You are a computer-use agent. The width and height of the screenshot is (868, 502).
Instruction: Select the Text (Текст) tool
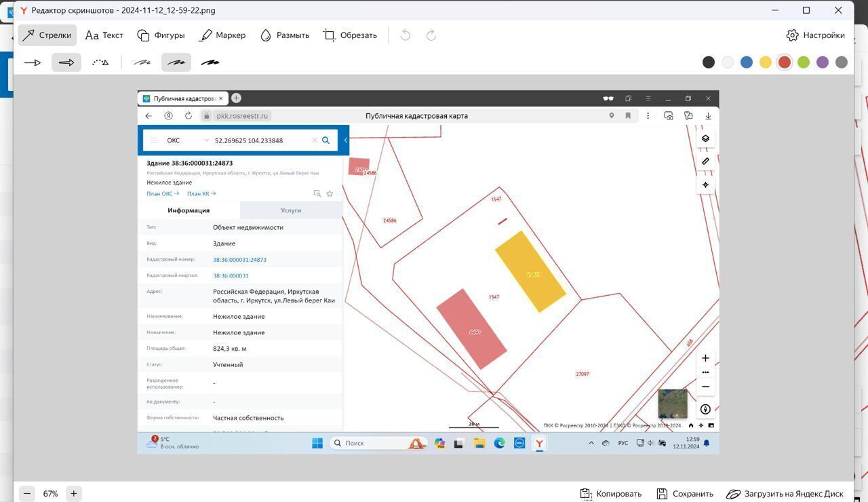pyautogui.click(x=104, y=35)
